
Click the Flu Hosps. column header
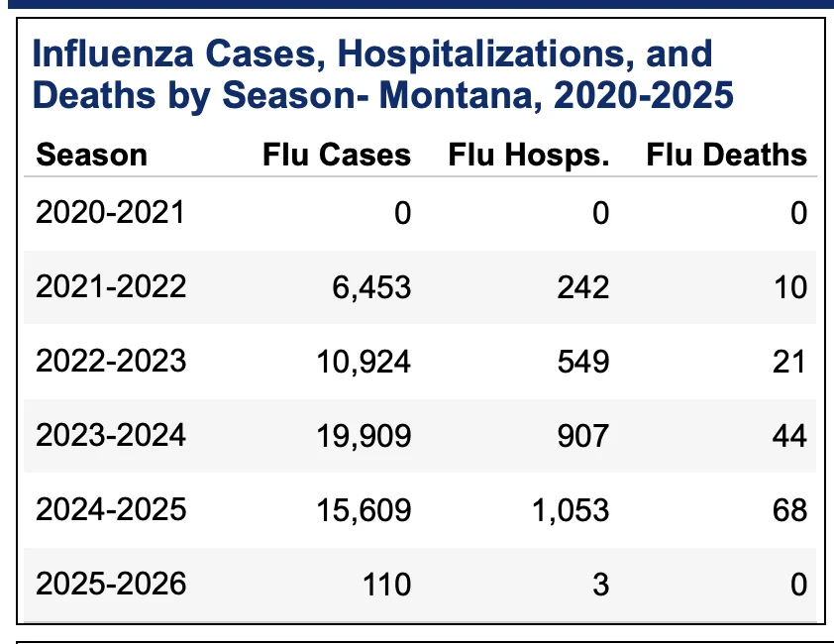tap(529, 155)
